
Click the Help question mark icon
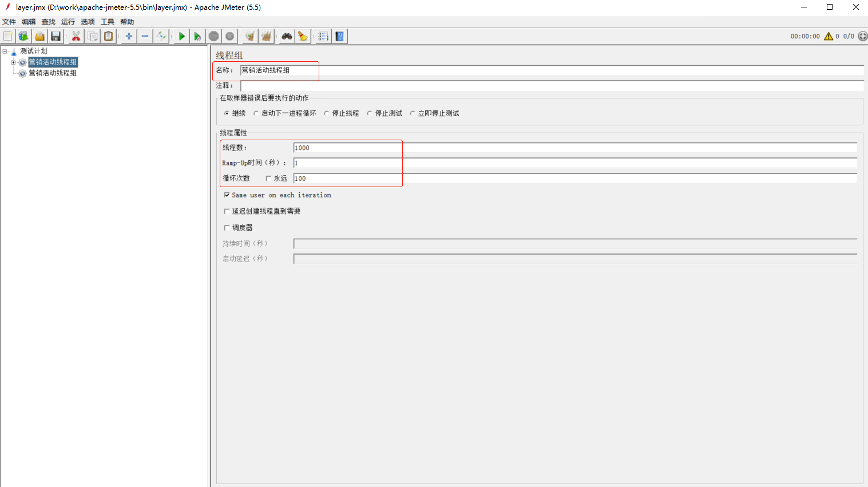coord(339,36)
